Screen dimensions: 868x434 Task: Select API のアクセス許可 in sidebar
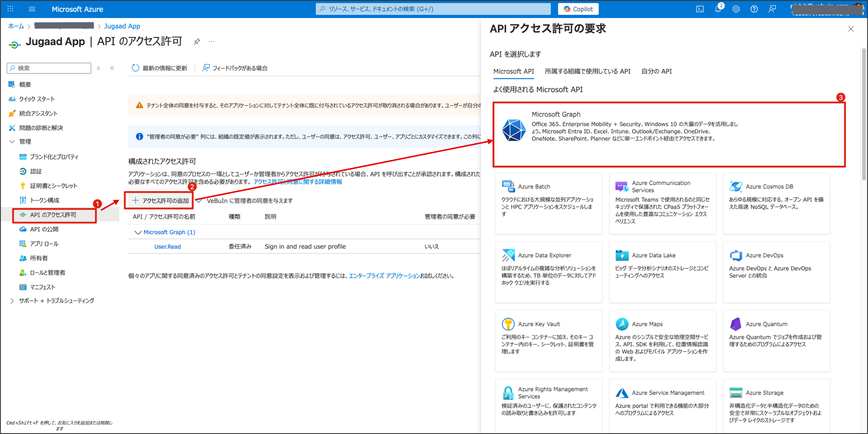coord(53,215)
